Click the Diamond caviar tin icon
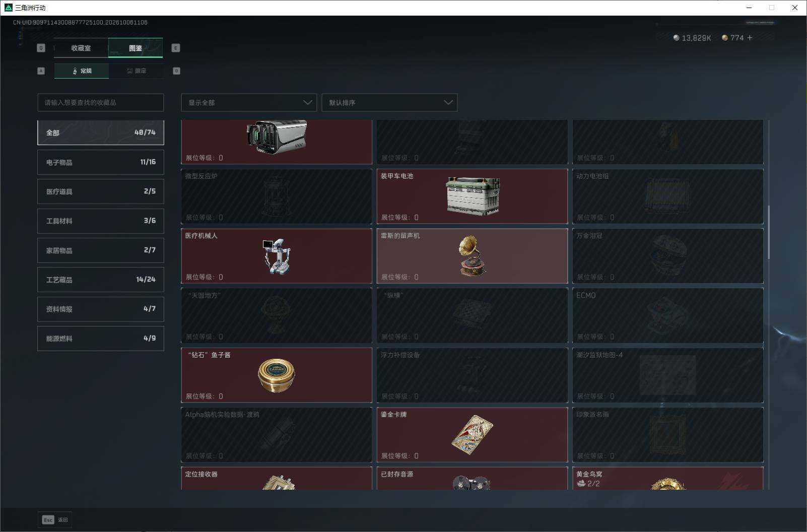This screenshot has width=807, height=532. click(x=276, y=375)
